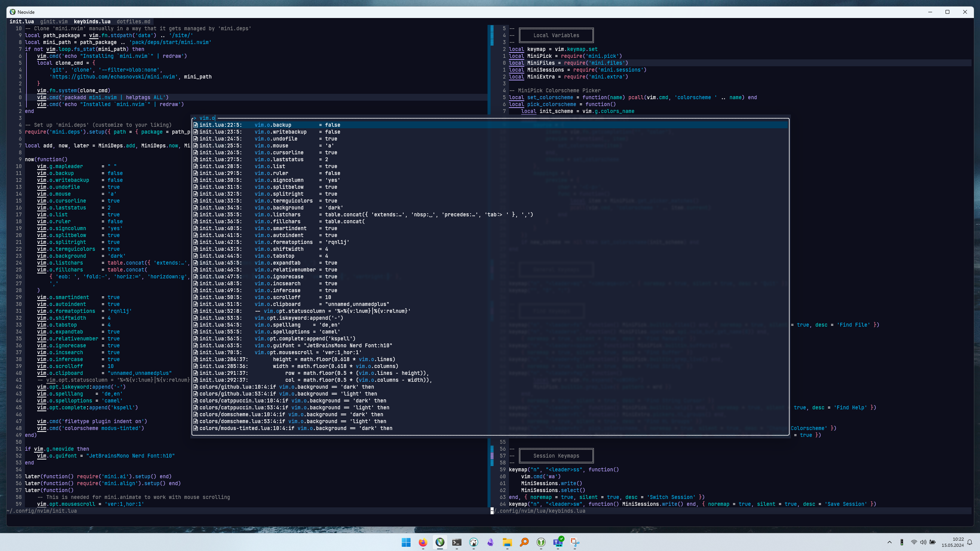Open the Terminal taskbar icon
The height and width of the screenshot is (551, 980).
pos(456,542)
